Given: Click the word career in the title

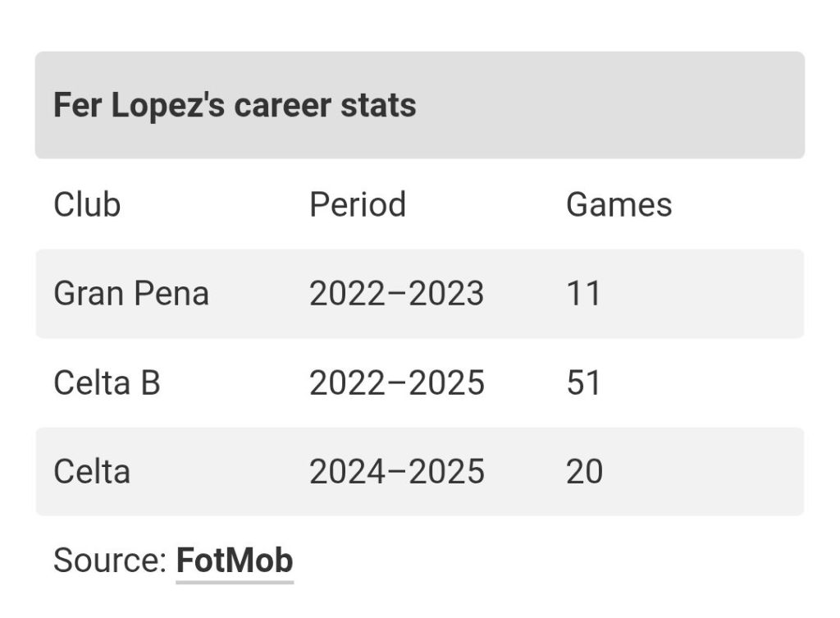Looking at the screenshot, I should click(283, 106).
